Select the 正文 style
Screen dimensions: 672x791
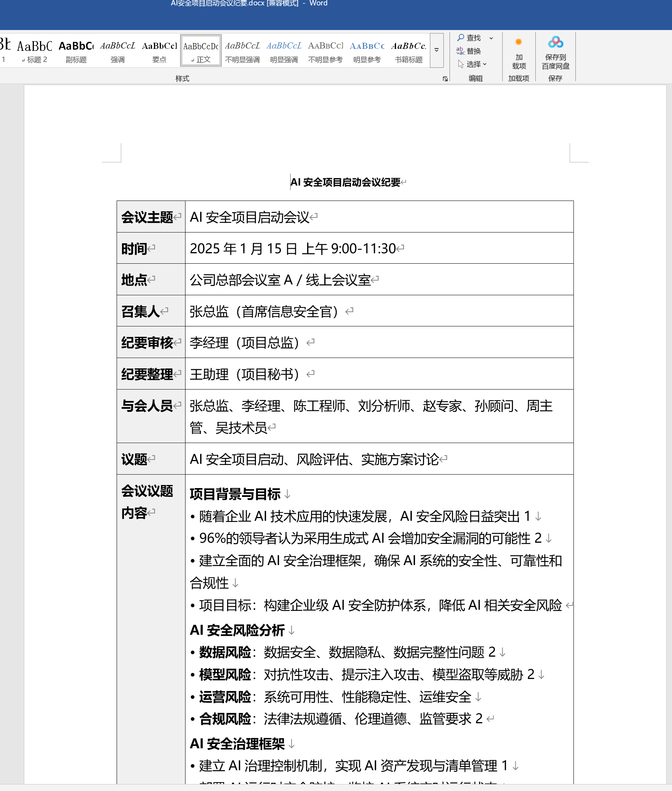click(201, 50)
